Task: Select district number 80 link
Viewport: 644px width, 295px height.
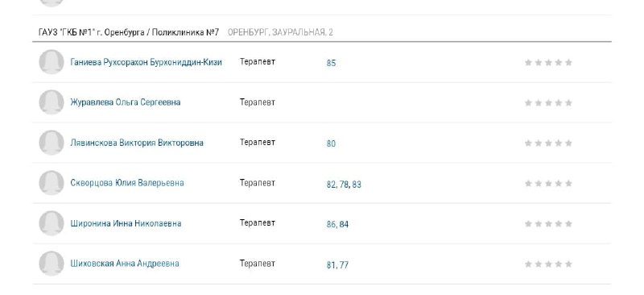Action: point(331,143)
